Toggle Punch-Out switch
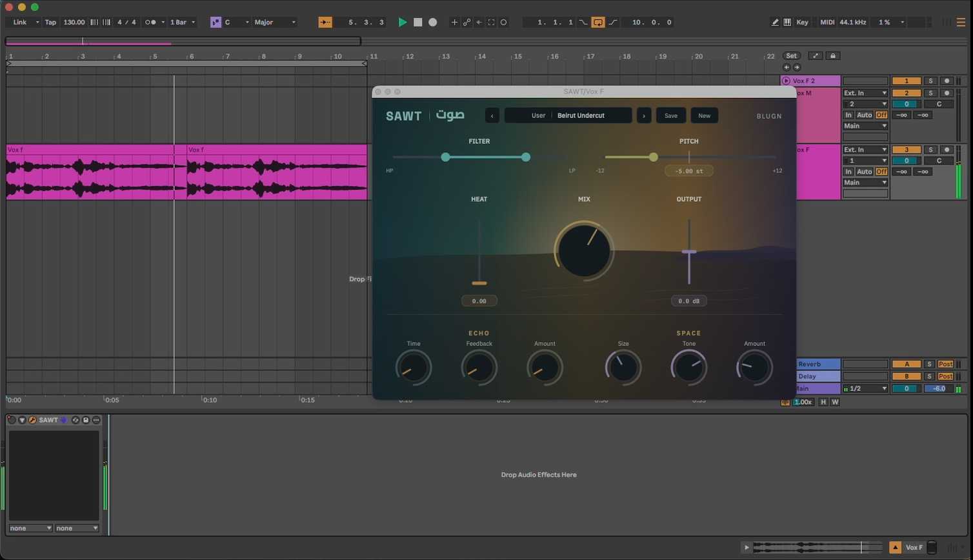Viewport: 973px width, 560px height. [x=613, y=22]
